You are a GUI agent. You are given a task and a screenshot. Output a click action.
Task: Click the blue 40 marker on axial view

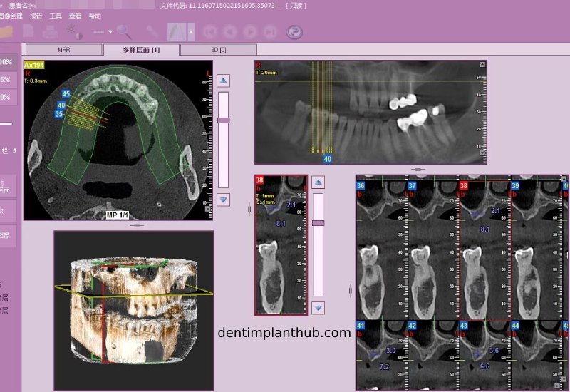tap(61, 105)
